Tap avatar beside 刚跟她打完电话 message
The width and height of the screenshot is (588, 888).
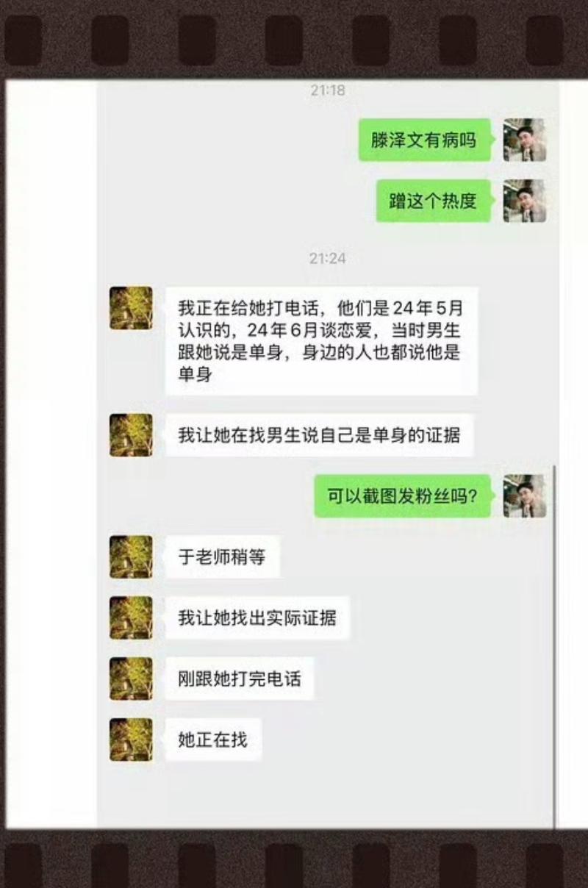pos(131,678)
